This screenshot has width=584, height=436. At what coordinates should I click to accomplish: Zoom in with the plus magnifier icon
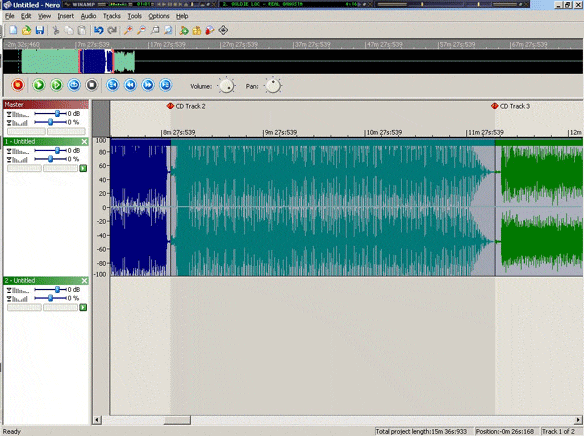tap(128, 30)
